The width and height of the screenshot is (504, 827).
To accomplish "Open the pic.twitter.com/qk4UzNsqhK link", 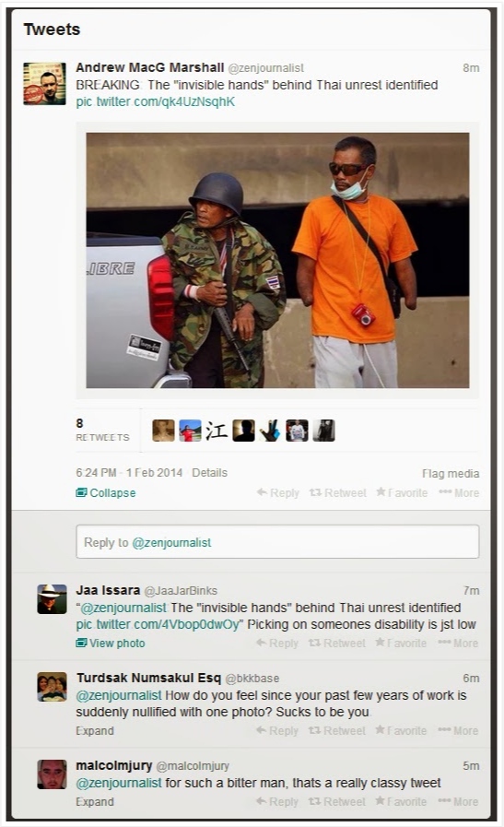I will (155, 101).
